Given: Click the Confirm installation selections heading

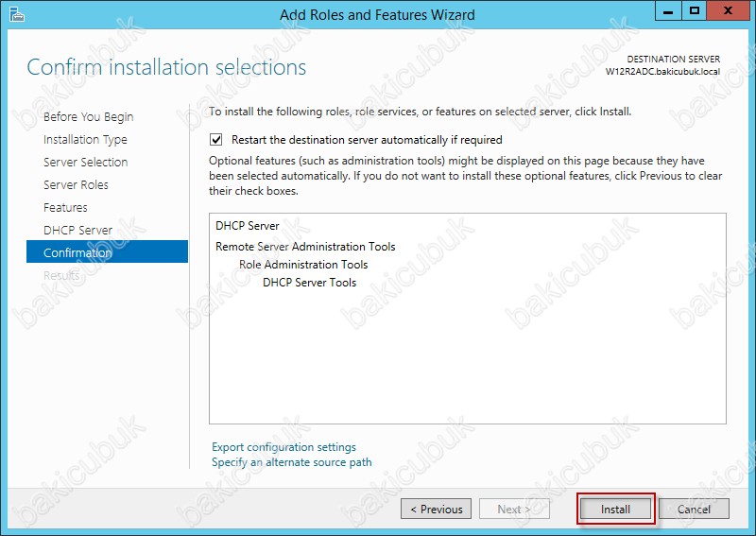Looking at the screenshot, I should 166,67.
